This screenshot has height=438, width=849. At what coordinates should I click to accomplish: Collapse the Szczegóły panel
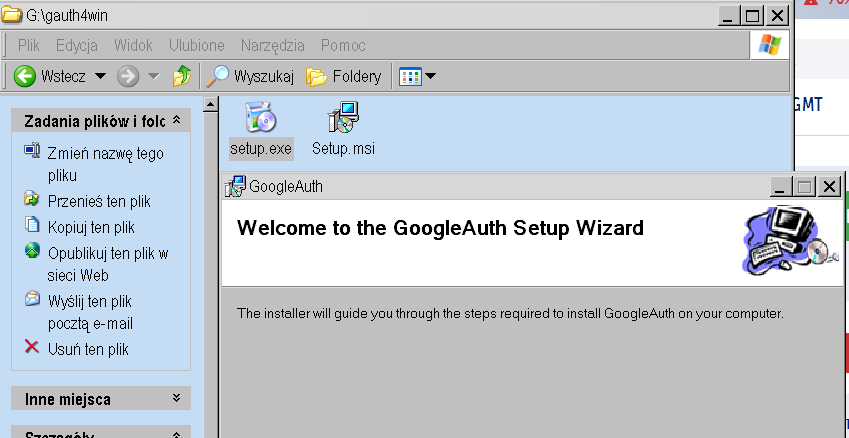coord(177,434)
